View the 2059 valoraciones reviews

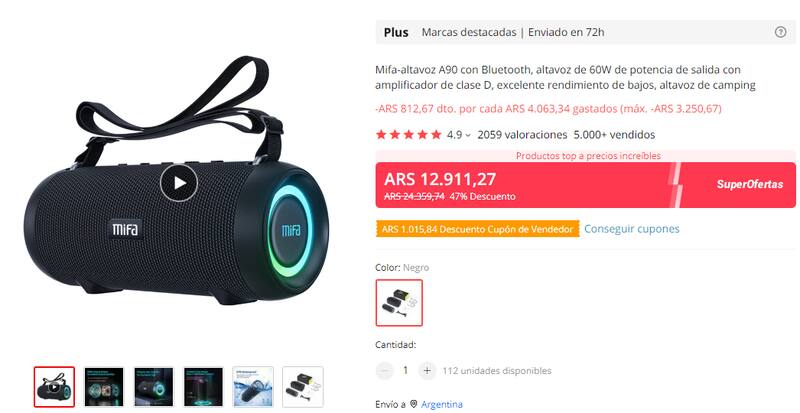point(522,135)
